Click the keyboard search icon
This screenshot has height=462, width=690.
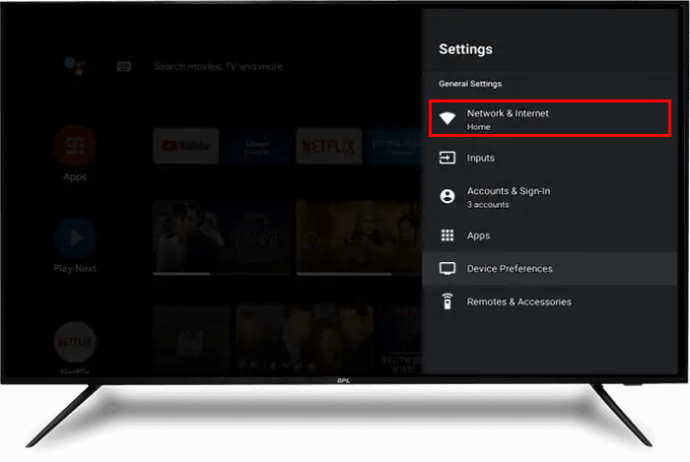[124, 66]
